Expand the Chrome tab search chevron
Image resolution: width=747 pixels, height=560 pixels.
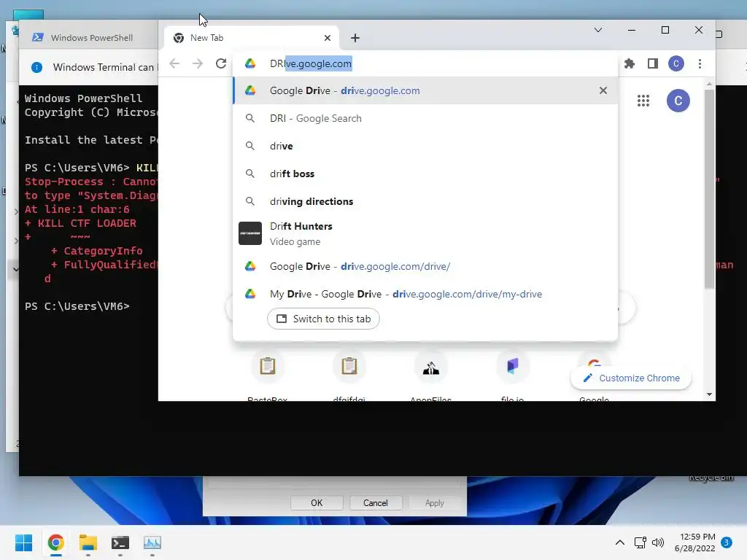coord(598,30)
